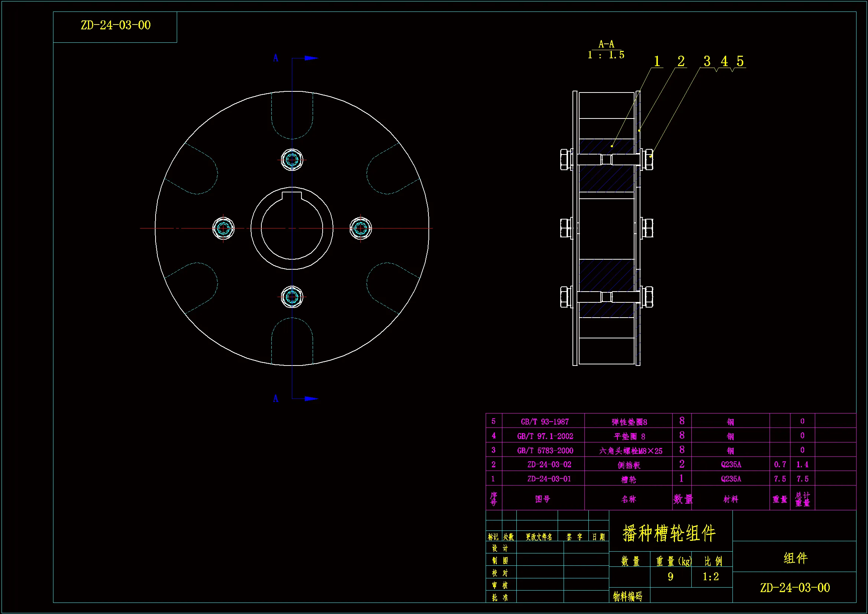The height and width of the screenshot is (614, 868).
Task: Click the GB/T 93-1987 table cell
Action: tap(544, 422)
